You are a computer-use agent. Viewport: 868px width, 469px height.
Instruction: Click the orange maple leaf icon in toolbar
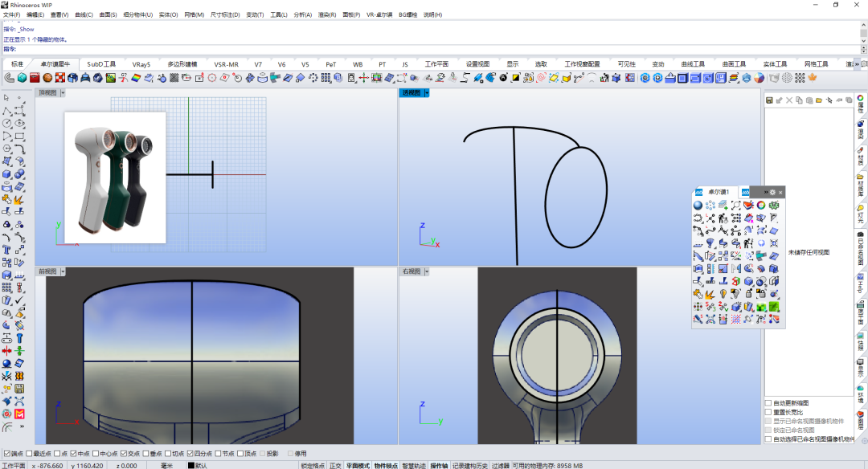[x=813, y=78]
